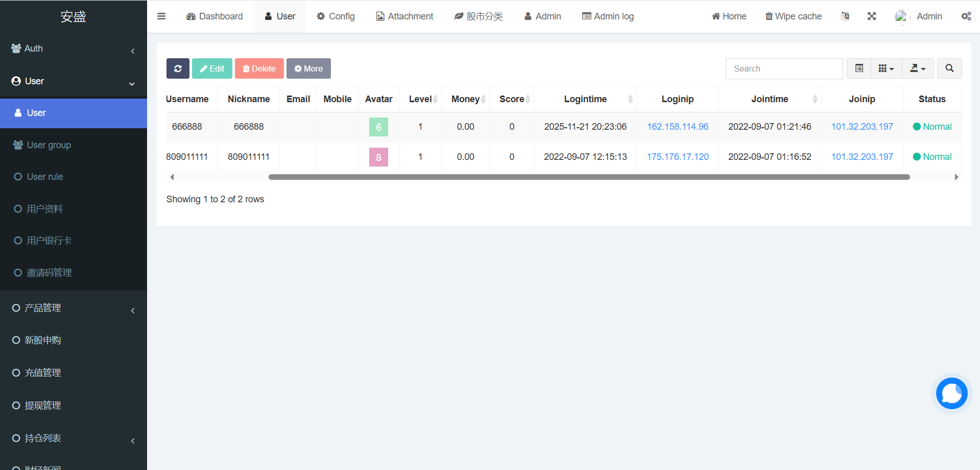Viewport: 980px width, 470px height.
Task: Click the magnifier search button
Action: click(949, 68)
